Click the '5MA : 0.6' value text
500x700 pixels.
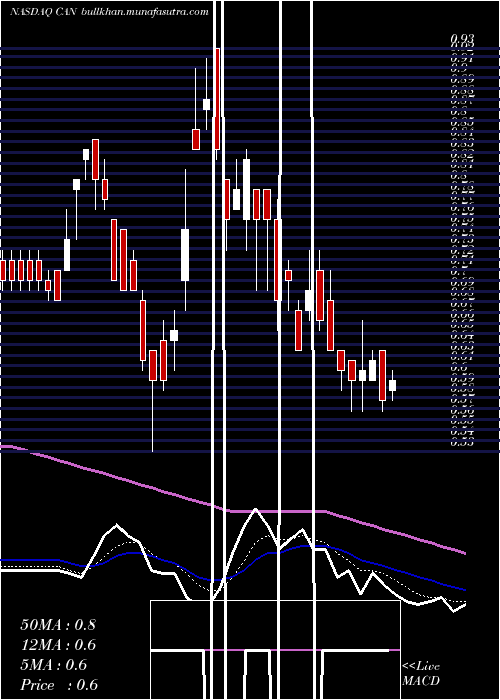pyautogui.click(x=54, y=665)
